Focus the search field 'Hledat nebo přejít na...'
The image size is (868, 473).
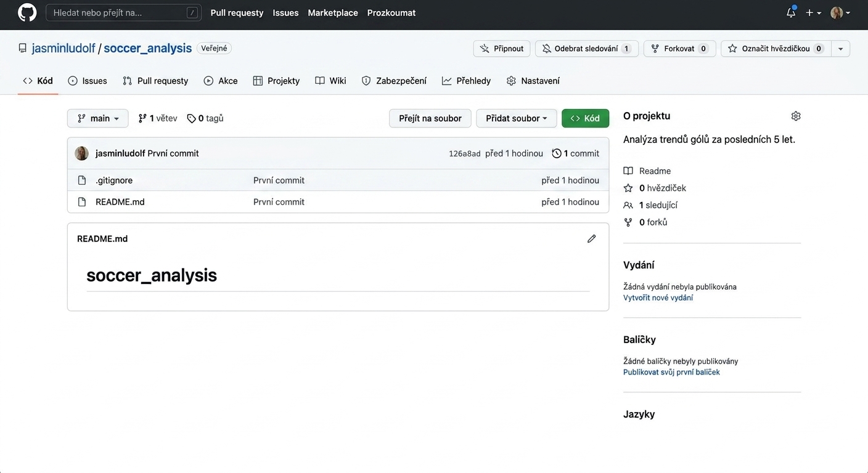(x=123, y=12)
